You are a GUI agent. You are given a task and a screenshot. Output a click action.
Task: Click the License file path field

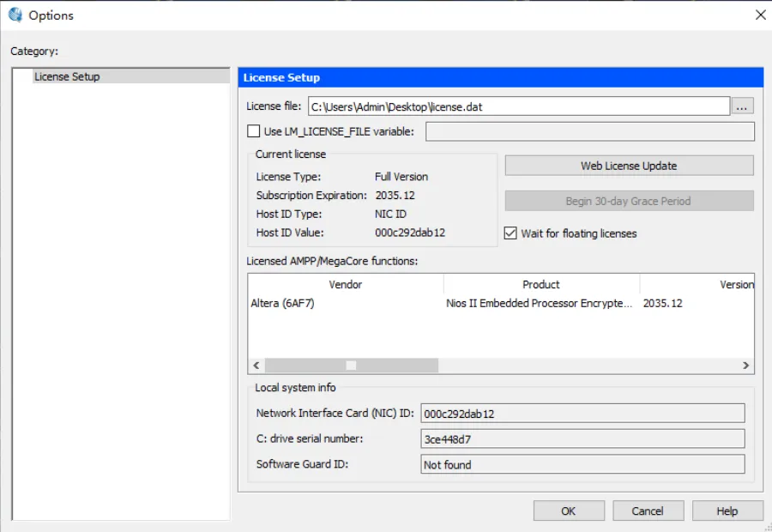[x=519, y=106]
